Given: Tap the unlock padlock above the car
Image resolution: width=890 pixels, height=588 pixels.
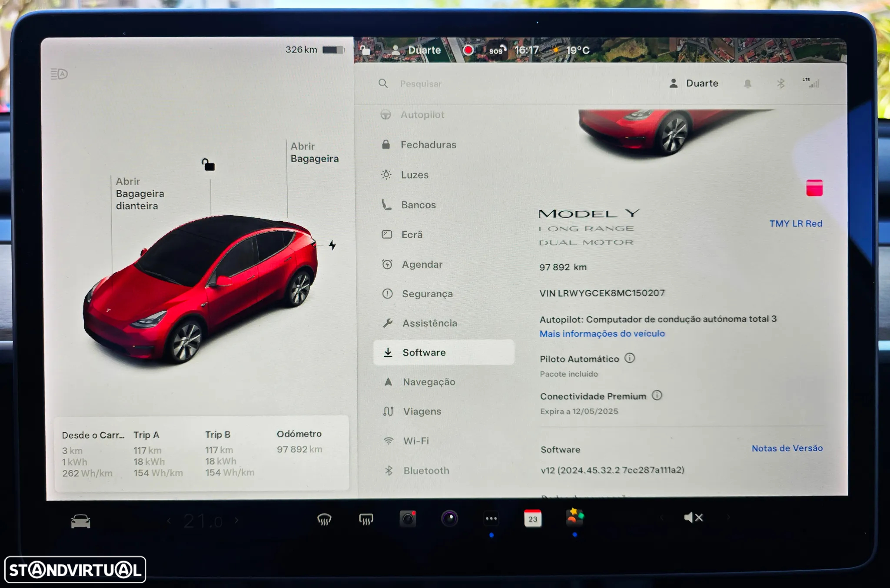Looking at the screenshot, I should [x=208, y=164].
